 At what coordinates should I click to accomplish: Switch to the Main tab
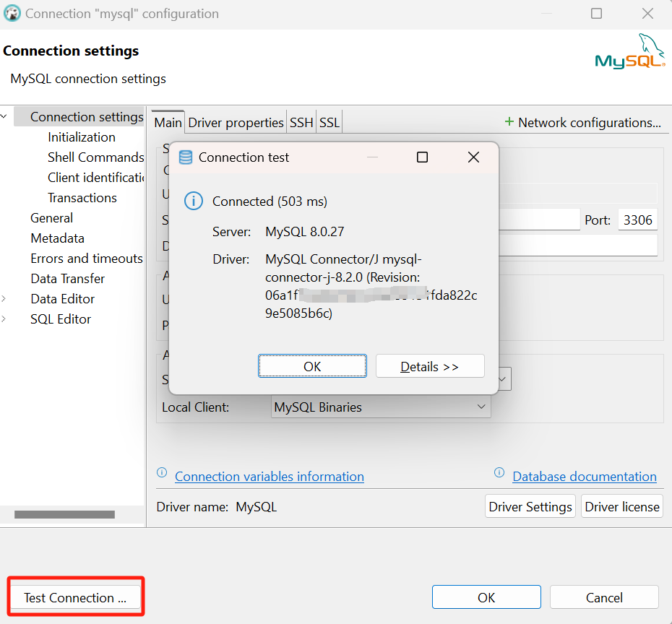(x=168, y=123)
